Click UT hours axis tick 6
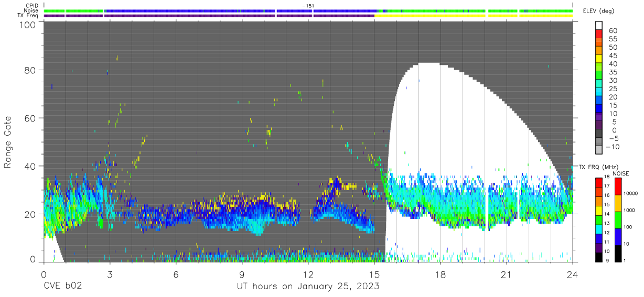 point(176,274)
